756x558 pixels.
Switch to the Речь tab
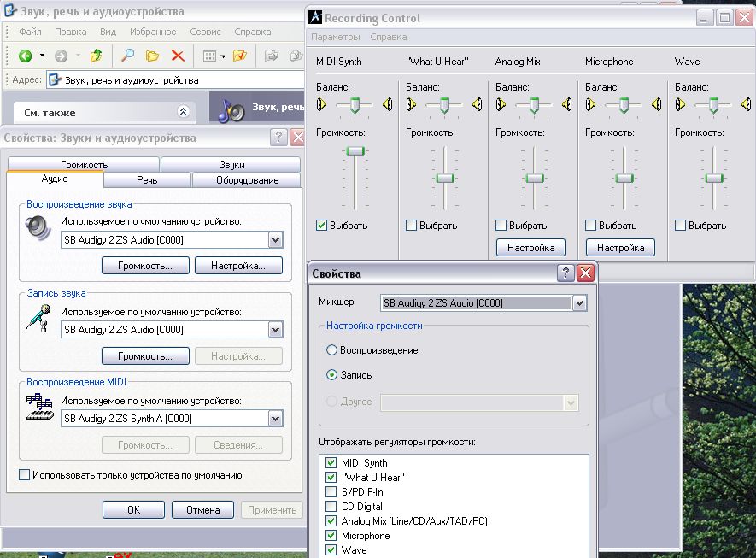coord(147,180)
